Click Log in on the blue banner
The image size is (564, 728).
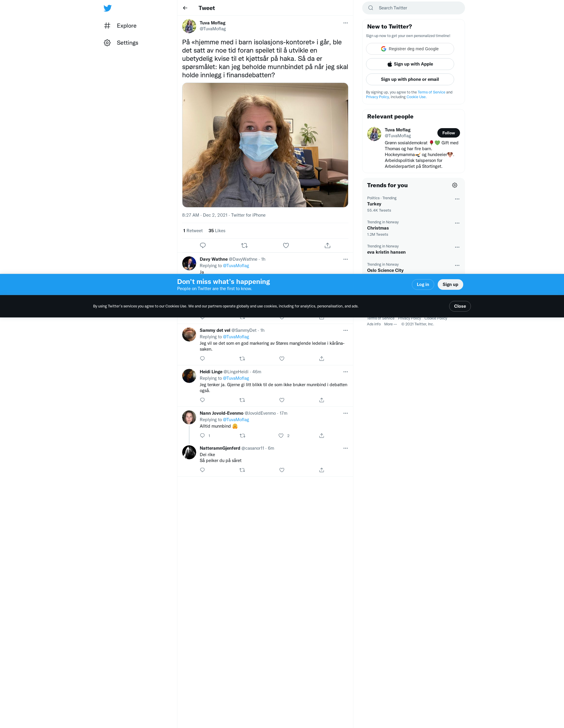pyautogui.click(x=423, y=284)
